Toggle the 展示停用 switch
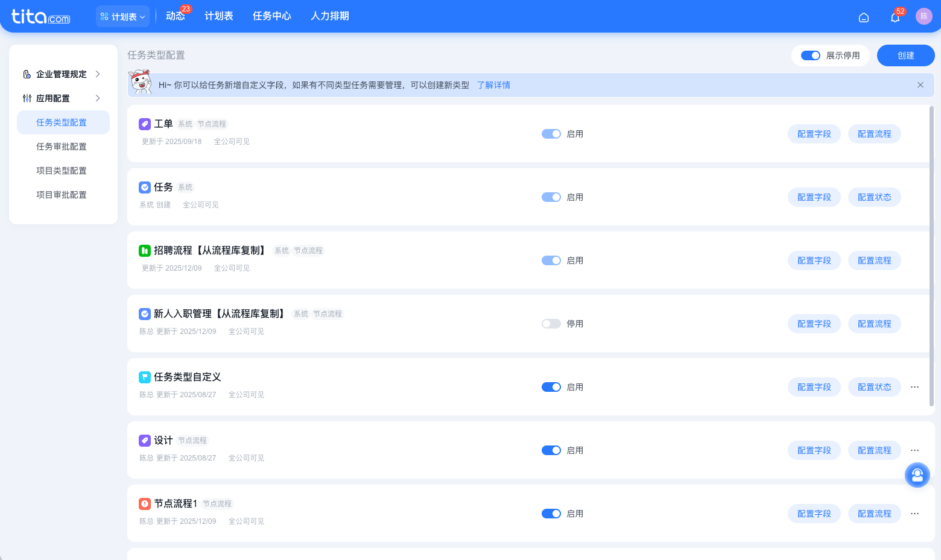This screenshot has width=941, height=560. pyautogui.click(x=811, y=55)
